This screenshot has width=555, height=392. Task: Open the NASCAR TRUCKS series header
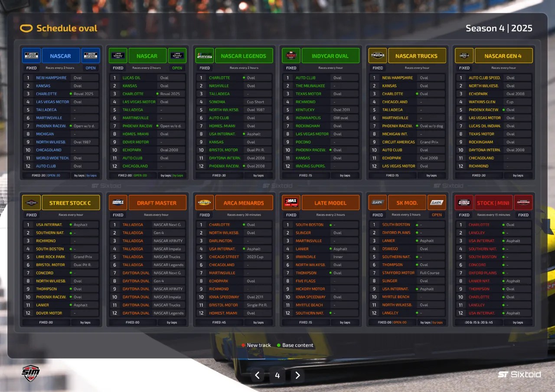point(417,56)
